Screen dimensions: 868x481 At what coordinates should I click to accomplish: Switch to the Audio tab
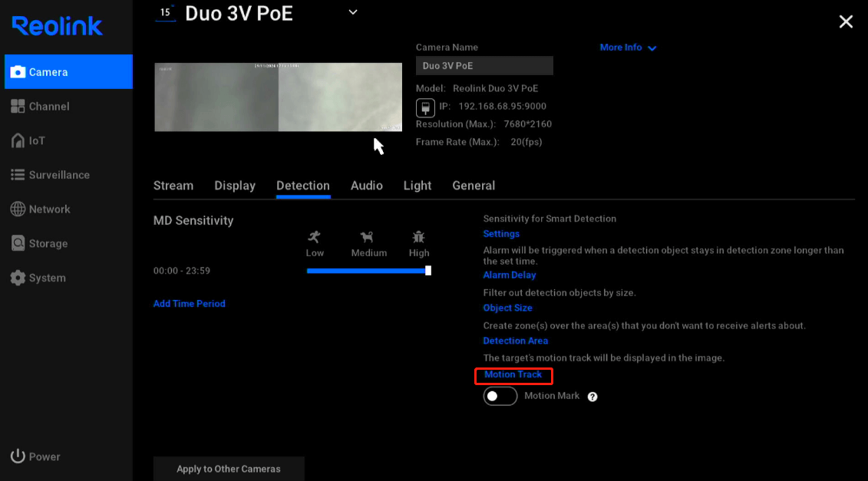pos(367,186)
